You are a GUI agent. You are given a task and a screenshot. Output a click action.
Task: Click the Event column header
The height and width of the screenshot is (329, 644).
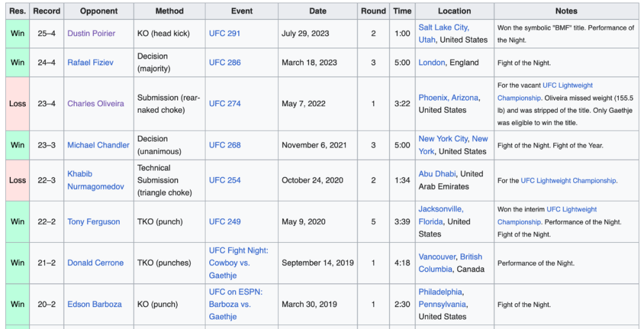tap(242, 11)
